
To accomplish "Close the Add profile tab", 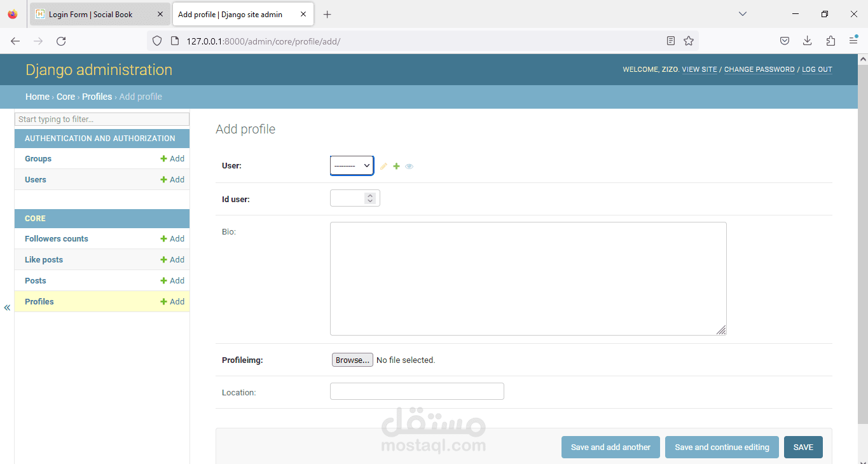I will [303, 14].
